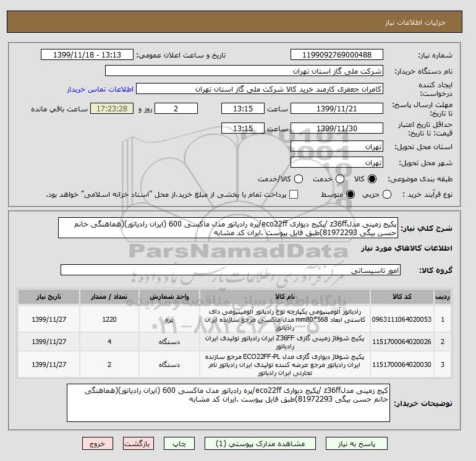Click the توضیحات خریدار text area

coord(228,403)
